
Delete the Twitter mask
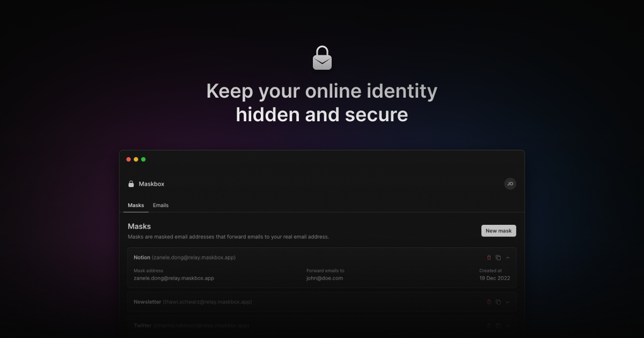[489, 325]
